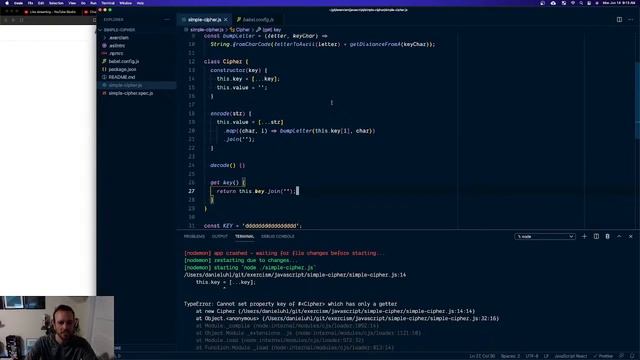
Task: Click the browser forward arrow
Action: pyautogui.click(x=13, y=20)
